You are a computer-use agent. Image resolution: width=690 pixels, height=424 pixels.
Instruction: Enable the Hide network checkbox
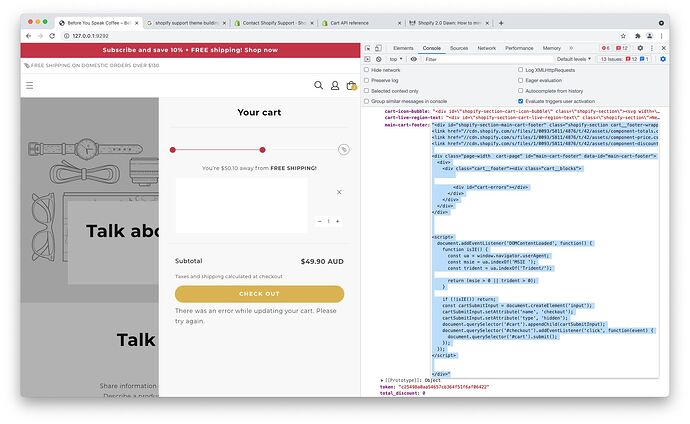(367, 70)
